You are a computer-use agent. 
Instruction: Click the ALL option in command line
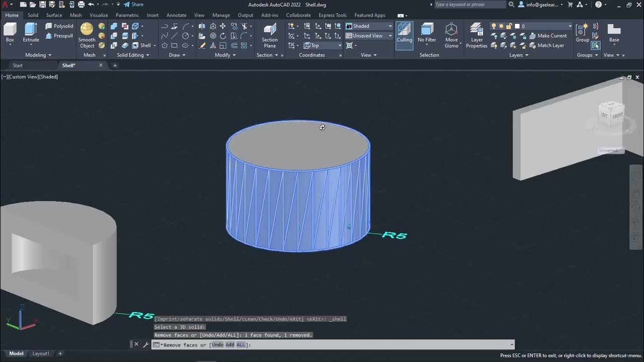coord(240,345)
